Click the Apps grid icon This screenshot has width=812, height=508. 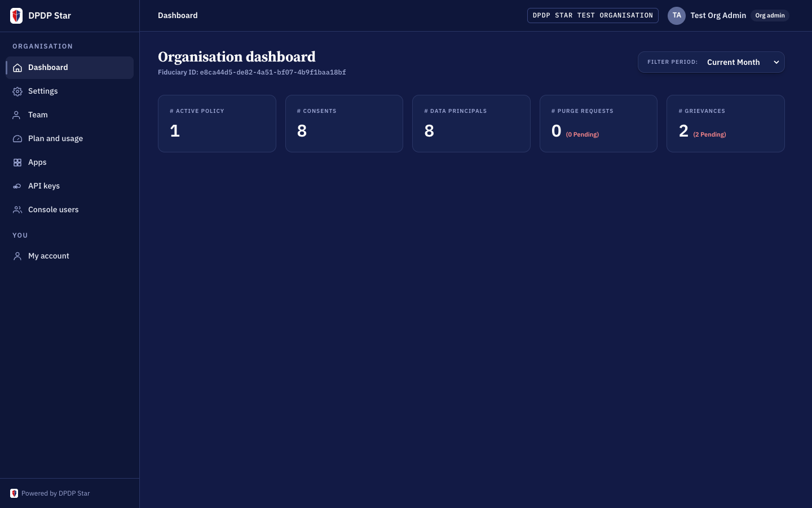pos(17,163)
